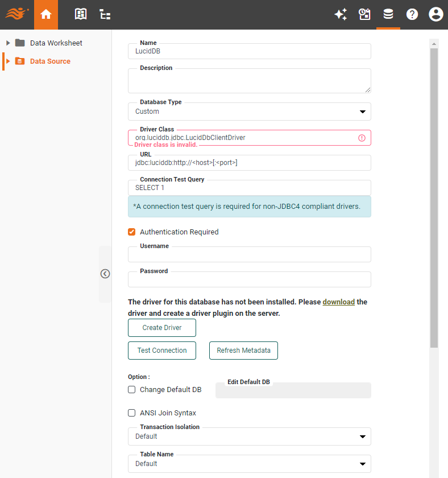Uncheck Authentication Required
This screenshot has width=448, height=478.
[x=131, y=232]
